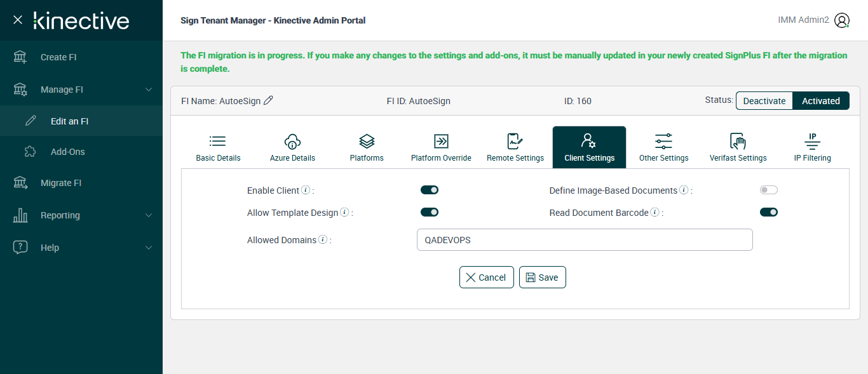Click the Add-Ons puzzle icon
Viewport: 868px width, 374px height.
coord(31,152)
